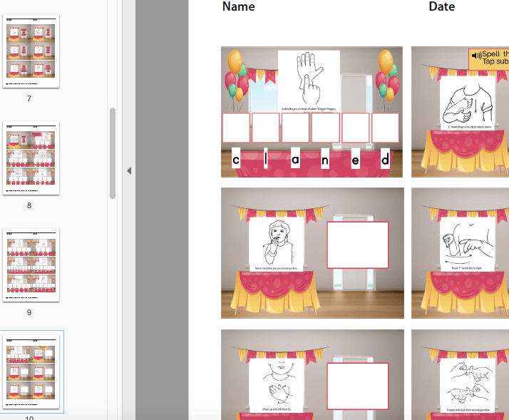This screenshot has width=509, height=420.
Task: Click the speaker audio icon
Action: pyautogui.click(x=476, y=55)
